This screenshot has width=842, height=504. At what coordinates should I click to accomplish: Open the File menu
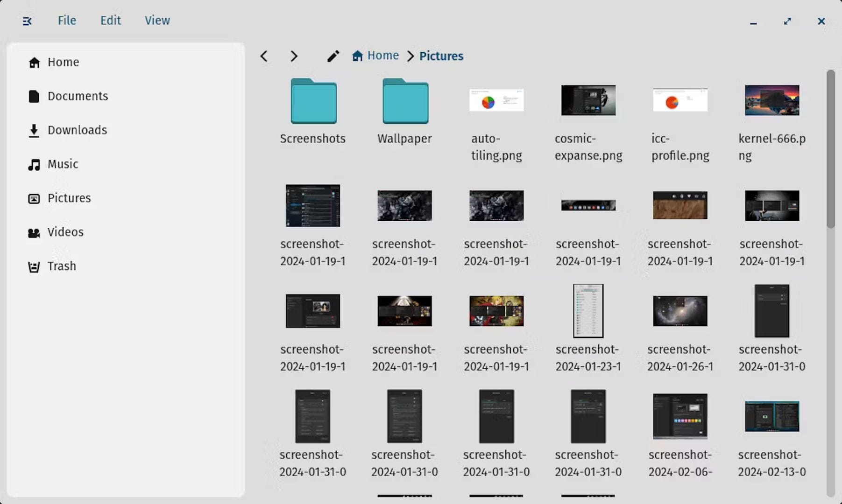(x=67, y=20)
